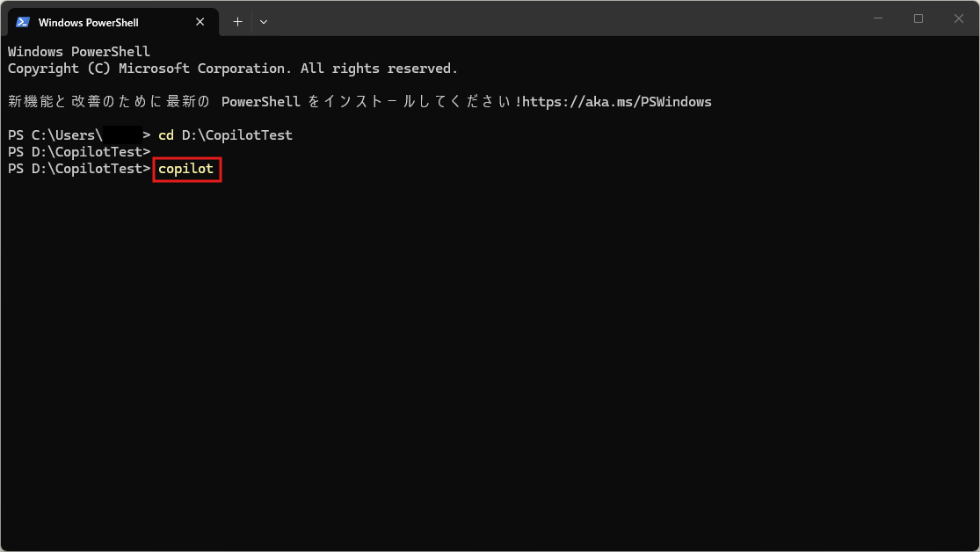
Task: Click the D:\CopilotTest argument after cd
Action: point(237,135)
